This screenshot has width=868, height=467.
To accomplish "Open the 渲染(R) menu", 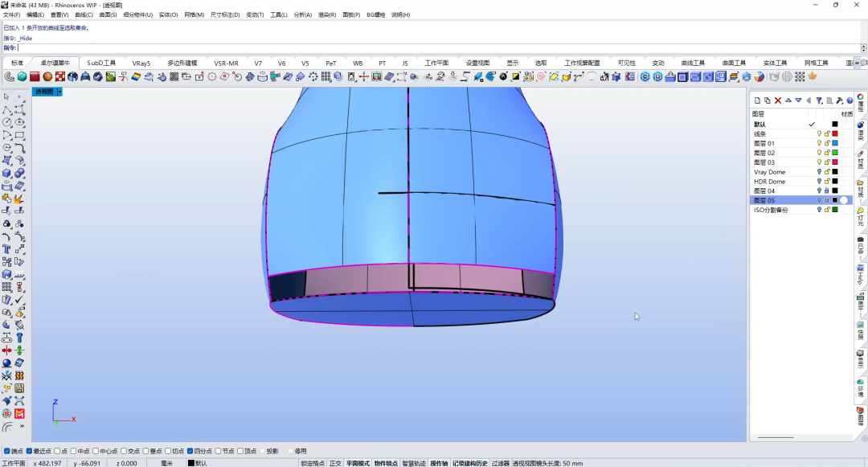I will point(326,15).
